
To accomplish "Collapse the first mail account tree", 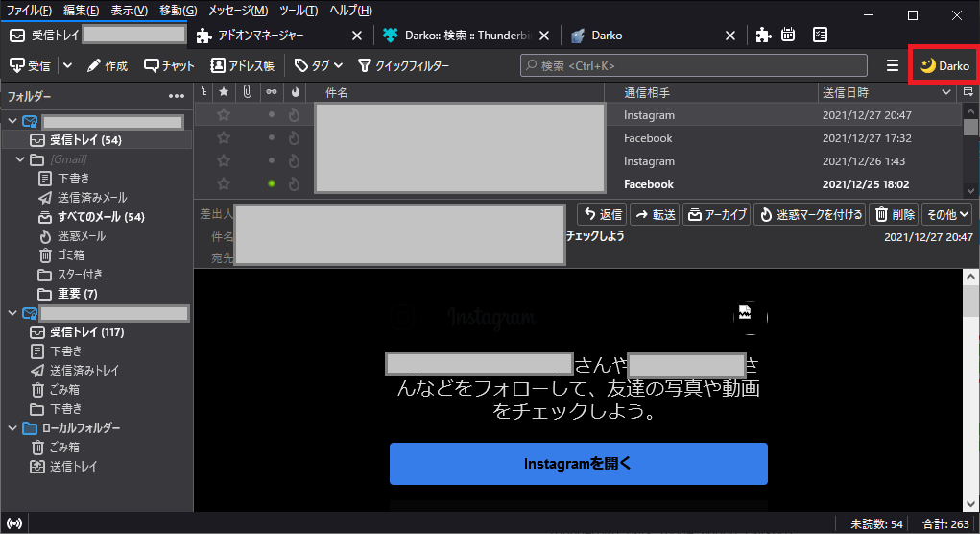I will point(12,121).
